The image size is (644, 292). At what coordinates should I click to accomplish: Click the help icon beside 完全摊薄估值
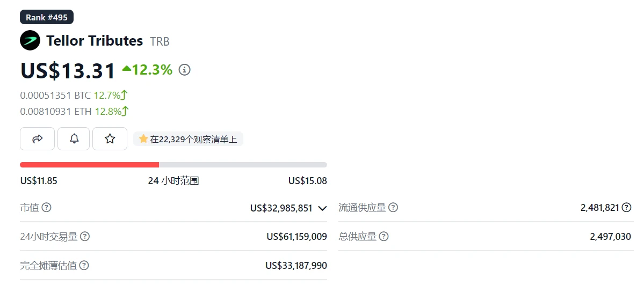84,266
